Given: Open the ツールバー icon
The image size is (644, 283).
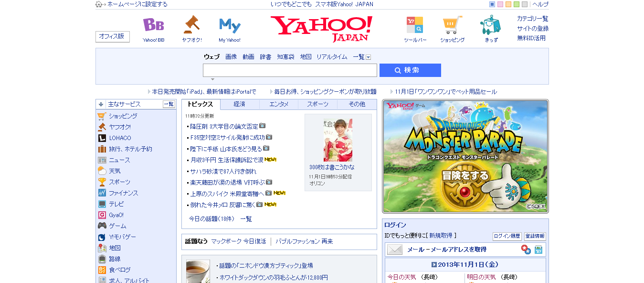Looking at the screenshot, I should pos(415,25).
